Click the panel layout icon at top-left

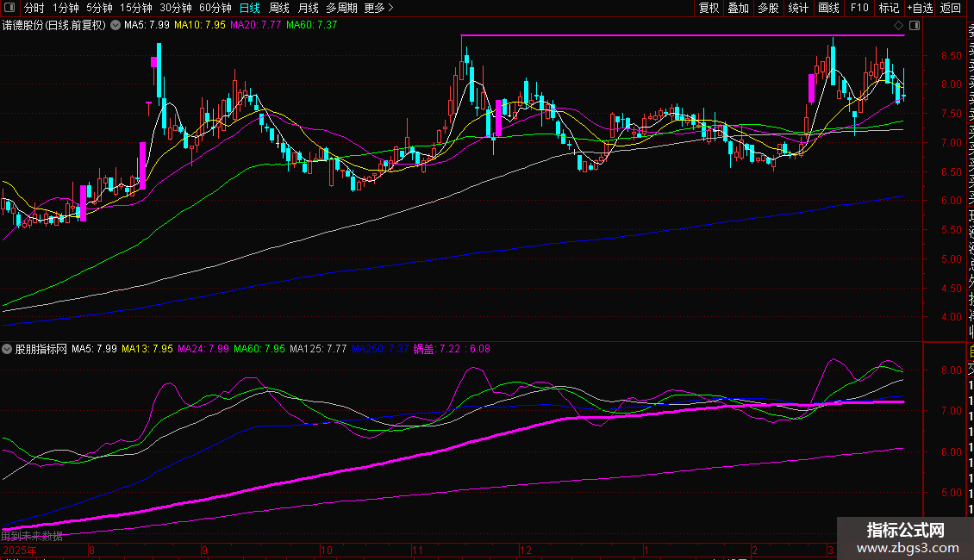click(9, 8)
